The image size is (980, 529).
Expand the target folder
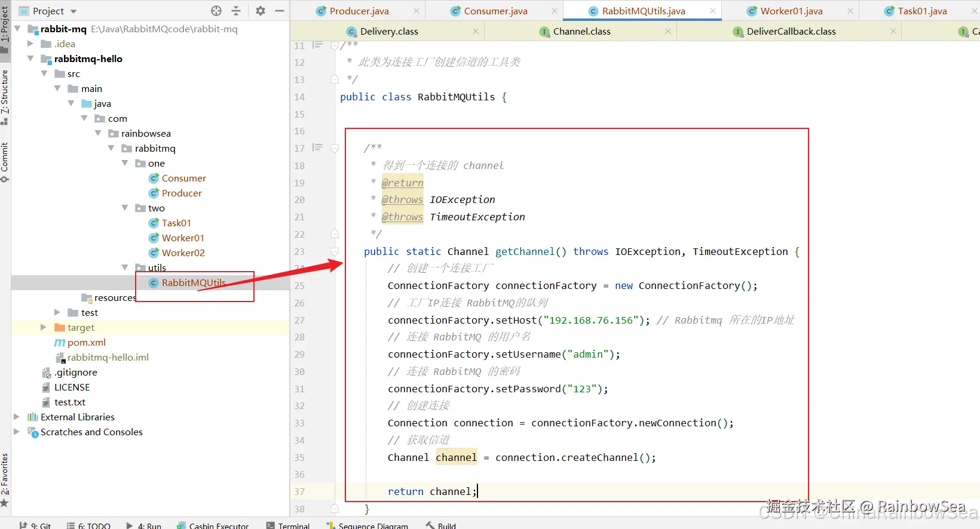43,327
